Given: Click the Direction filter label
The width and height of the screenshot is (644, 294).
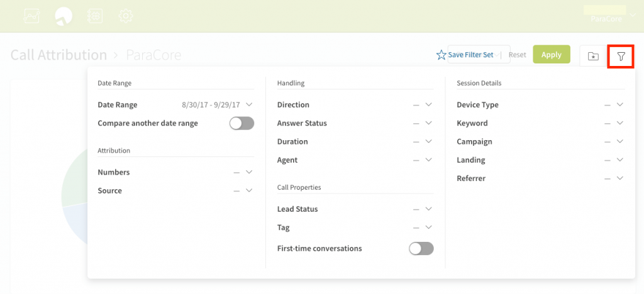Looking at the screenshot, I should click(x=293, y=104).
